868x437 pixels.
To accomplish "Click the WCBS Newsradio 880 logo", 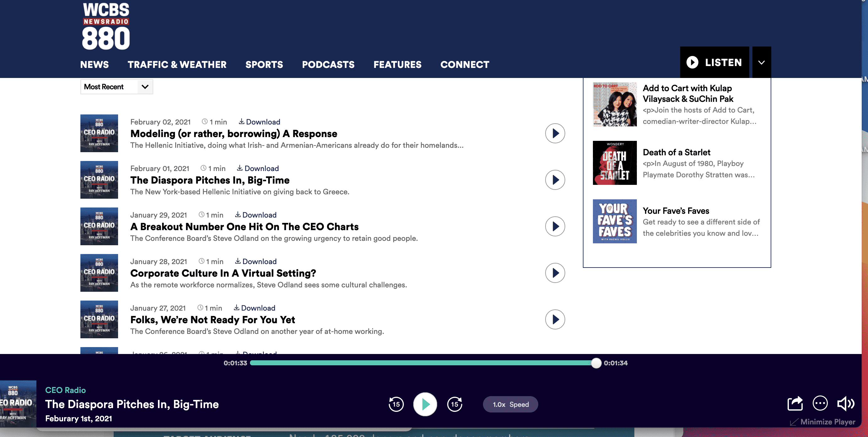I will click(x=106, y=26).
